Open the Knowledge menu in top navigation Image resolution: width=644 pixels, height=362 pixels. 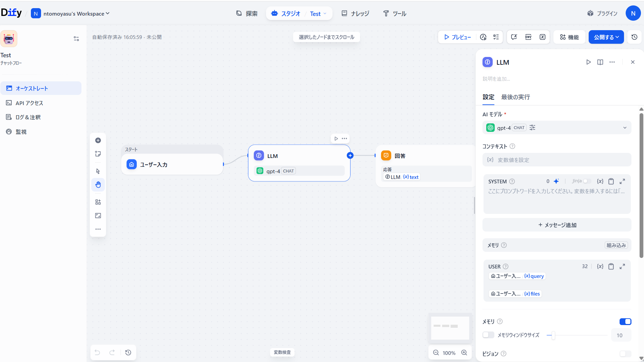(355, 14)
